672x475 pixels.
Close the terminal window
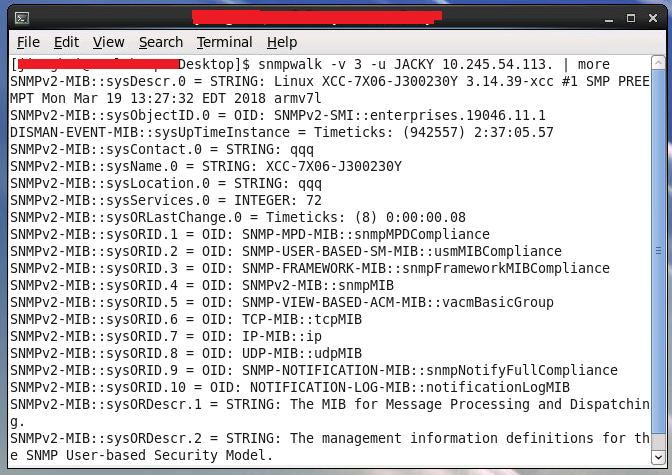click(x=653, y=18)
